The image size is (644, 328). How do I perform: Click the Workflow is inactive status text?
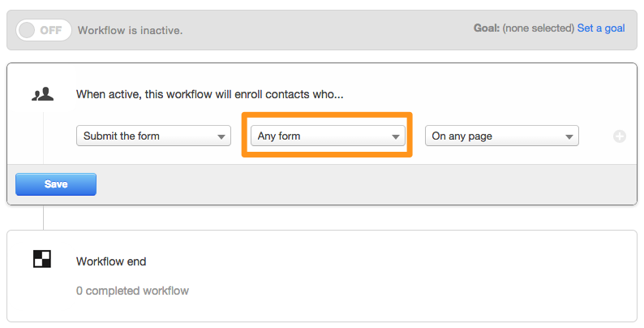coord(131,31)
